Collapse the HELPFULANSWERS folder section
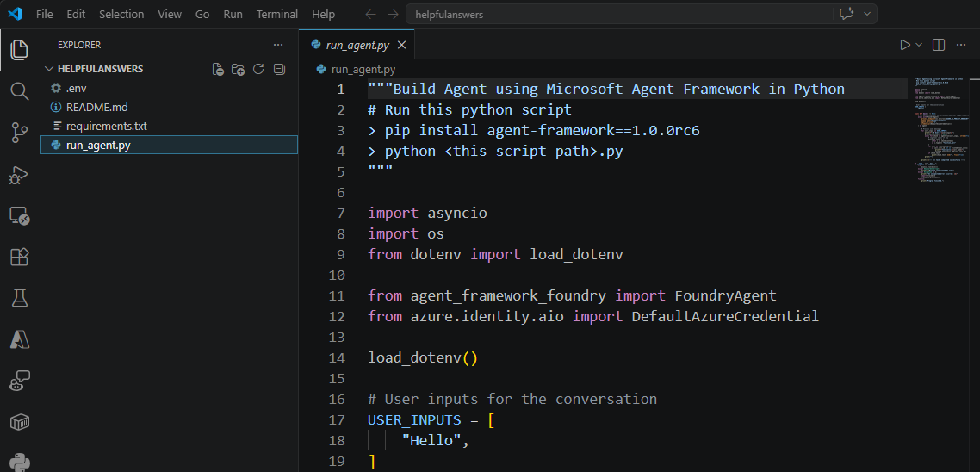Screen dimensions: 980x472 click(49, 69)
